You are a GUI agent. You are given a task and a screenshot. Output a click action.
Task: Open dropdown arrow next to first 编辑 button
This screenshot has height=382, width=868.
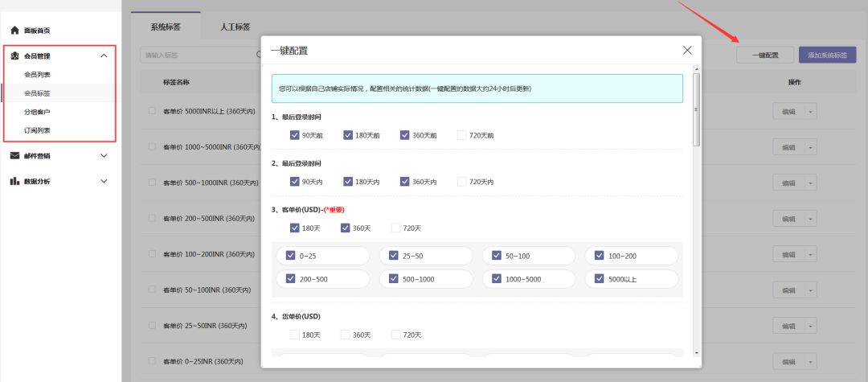812,112
